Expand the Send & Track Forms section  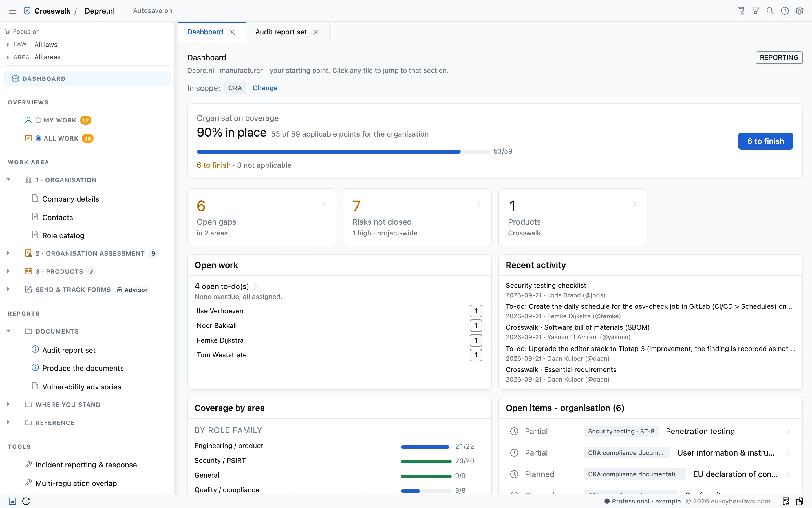click(8, 289)
